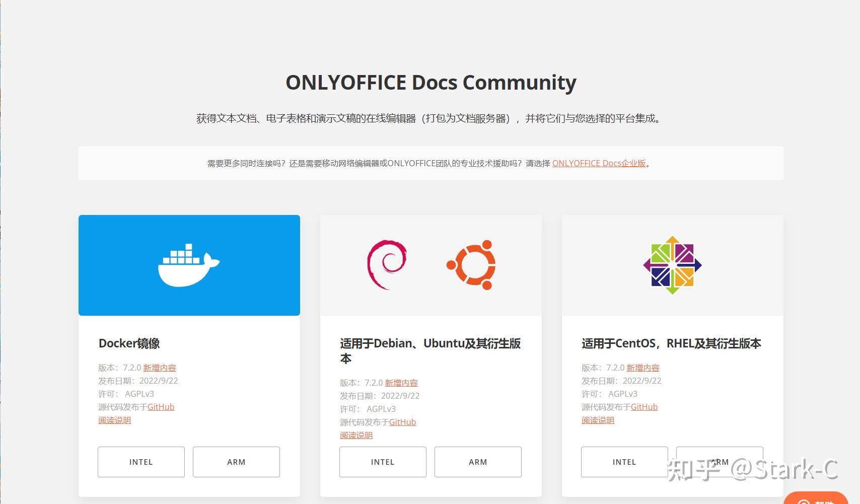Select ARM build for CentOS/RHEL version
This screenshot has height=504, width=860.
719,462
